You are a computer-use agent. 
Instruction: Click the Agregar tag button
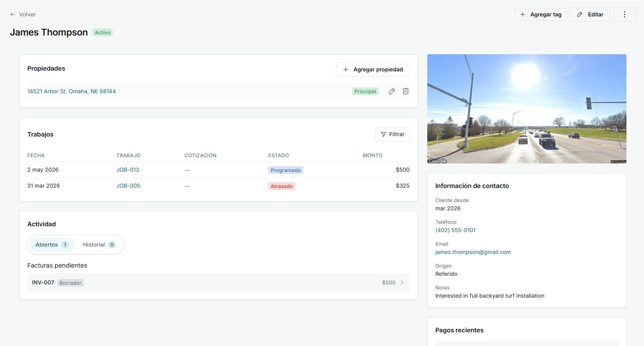point(541,14)
